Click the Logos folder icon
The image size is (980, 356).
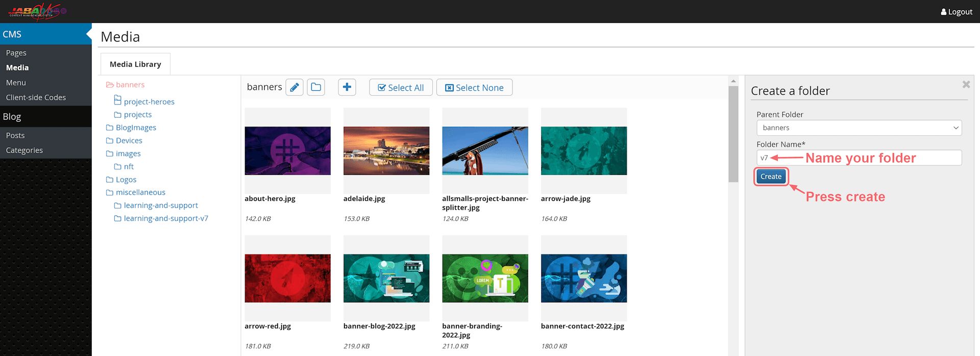point(110,180)
